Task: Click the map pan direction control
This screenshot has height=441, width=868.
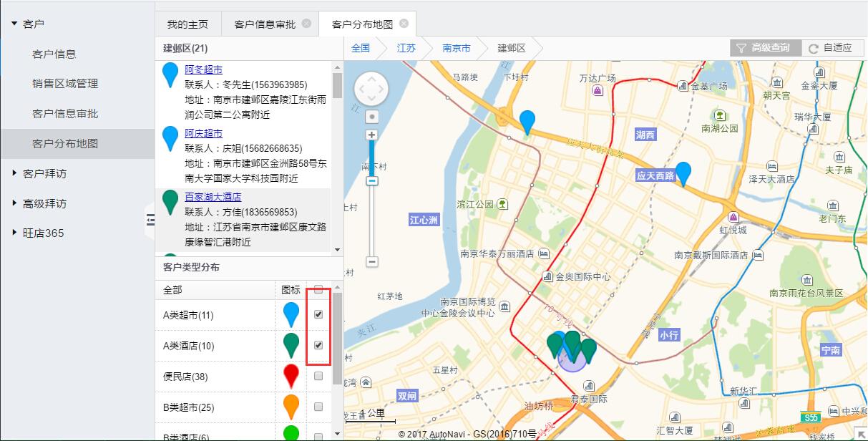Action: [x=371, y=89]
